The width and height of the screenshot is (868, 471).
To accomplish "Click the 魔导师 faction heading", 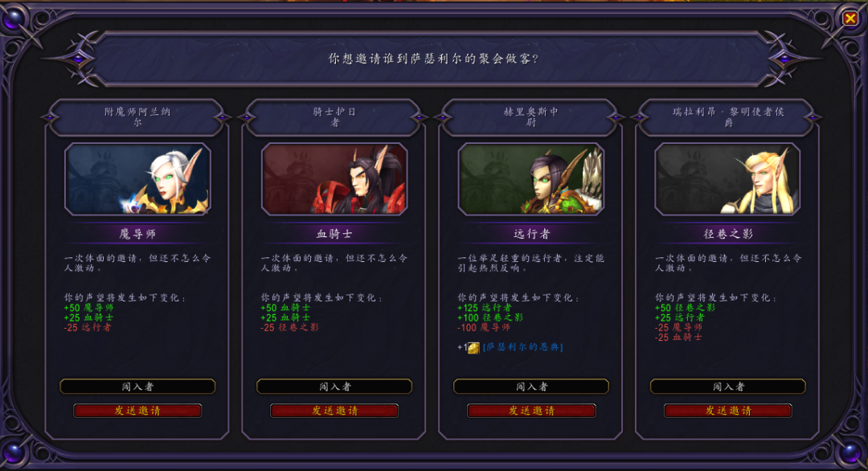I will pyautogui.click(x=137, y=234).
